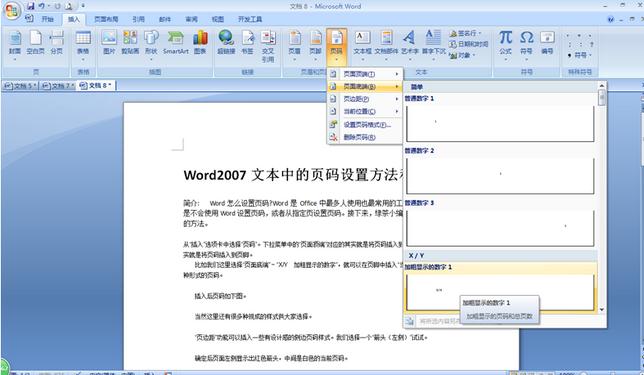Open the special symbols (符号) dropdown
This screenshot has height=375, width=644.
pos(580,55)
